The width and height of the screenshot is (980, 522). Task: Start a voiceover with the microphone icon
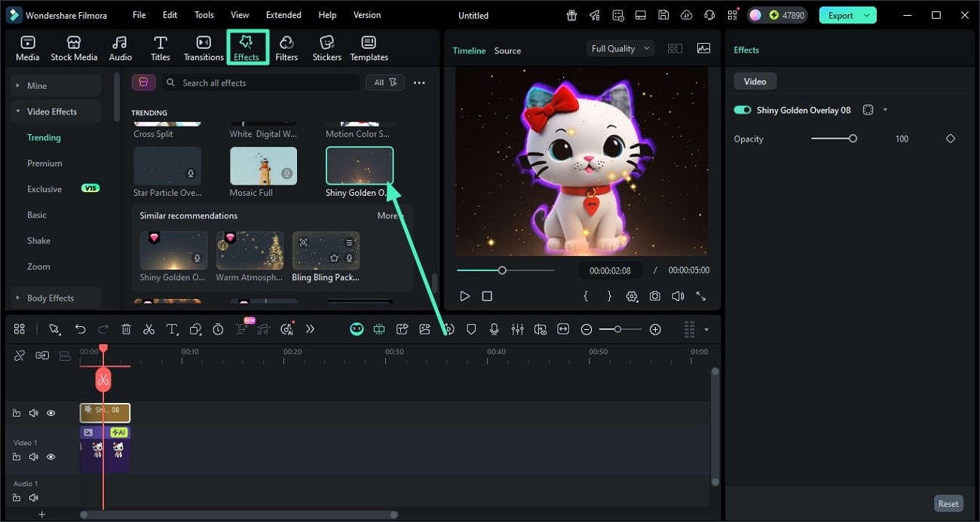(495, 329)
